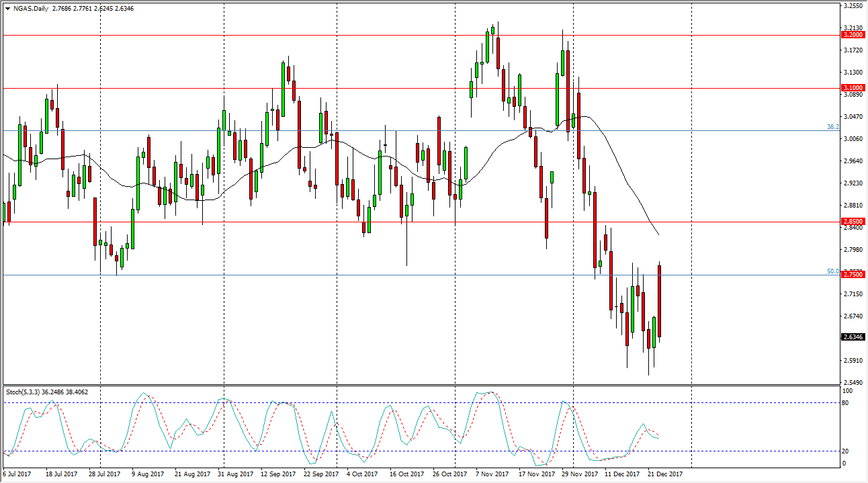Select the red 3.1000 price level label
This screenshot has width=868, height=483.
coord(852,88)
